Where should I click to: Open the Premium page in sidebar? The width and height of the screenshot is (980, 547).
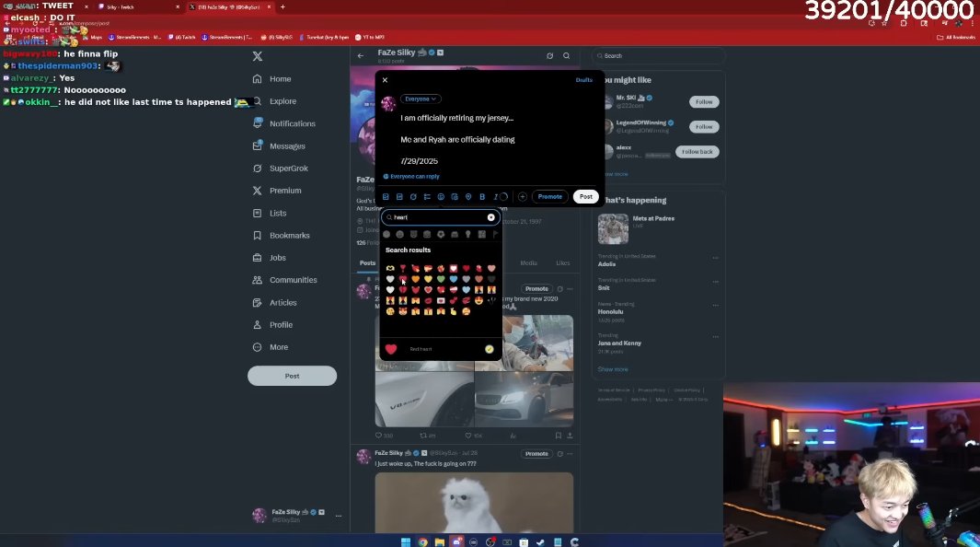277,191
